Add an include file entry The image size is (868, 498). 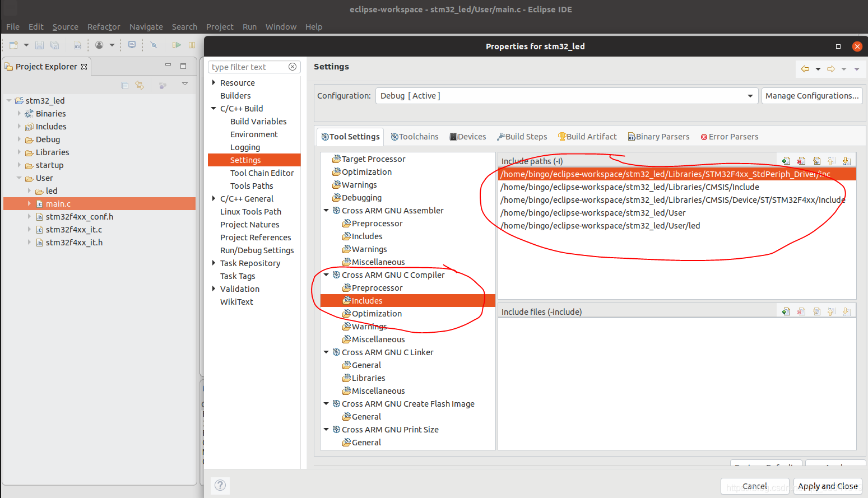coord(786,311)
